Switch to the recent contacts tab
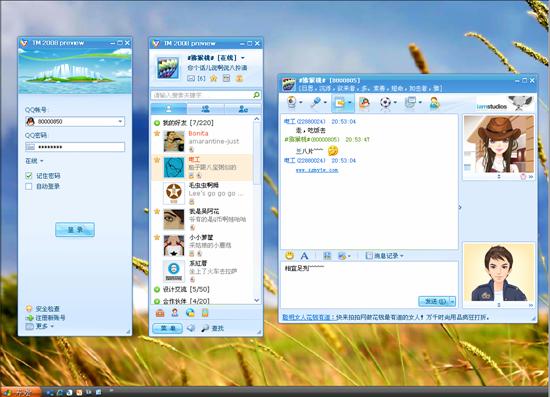This screenshot has height=397, width=550. tap(243, 109)
